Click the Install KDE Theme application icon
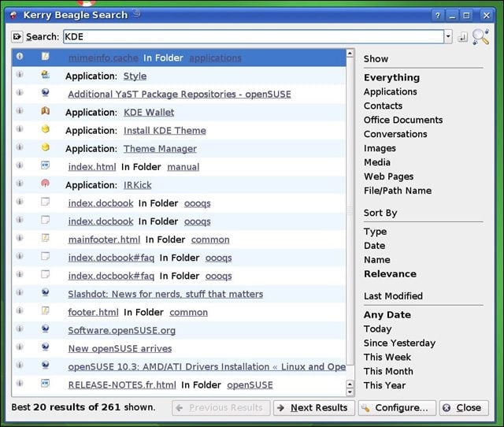Screen dimensions: 504x427 46,129
